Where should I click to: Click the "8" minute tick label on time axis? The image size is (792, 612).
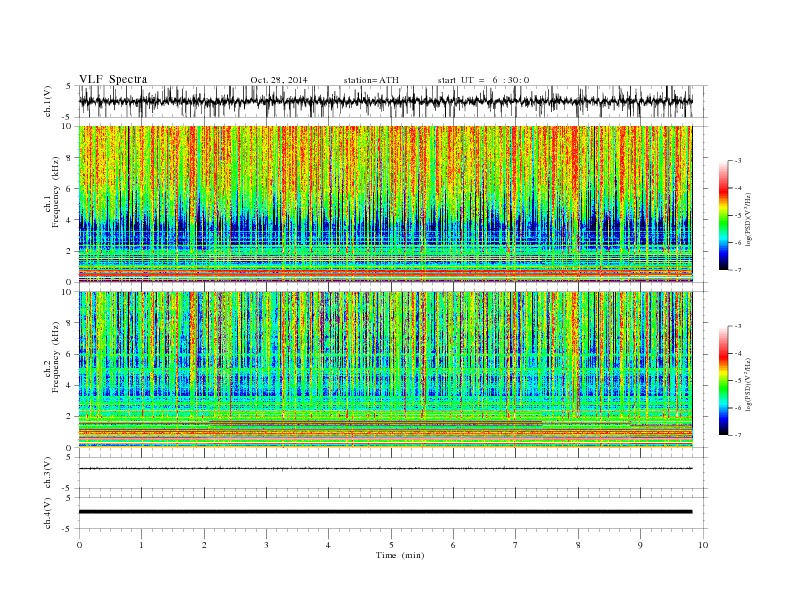[x=578, y=545]
